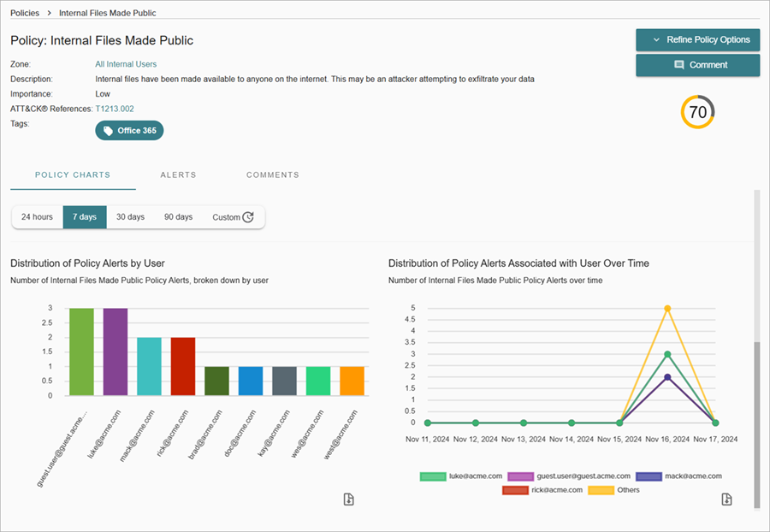
Task: Click the risk score circle showing 70
Action: point(699,111)
